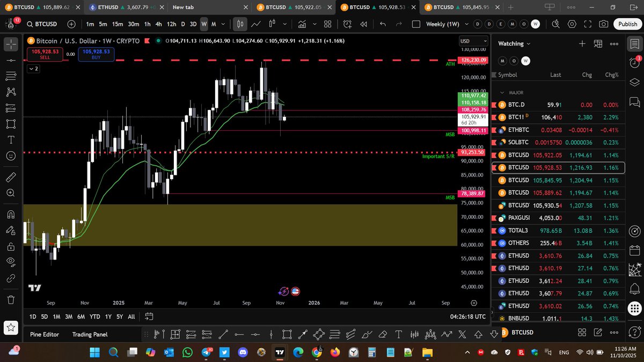Open the forecasting and measurement tools
This screenshot has width=644, height=362.
click(x=11, y=108)
